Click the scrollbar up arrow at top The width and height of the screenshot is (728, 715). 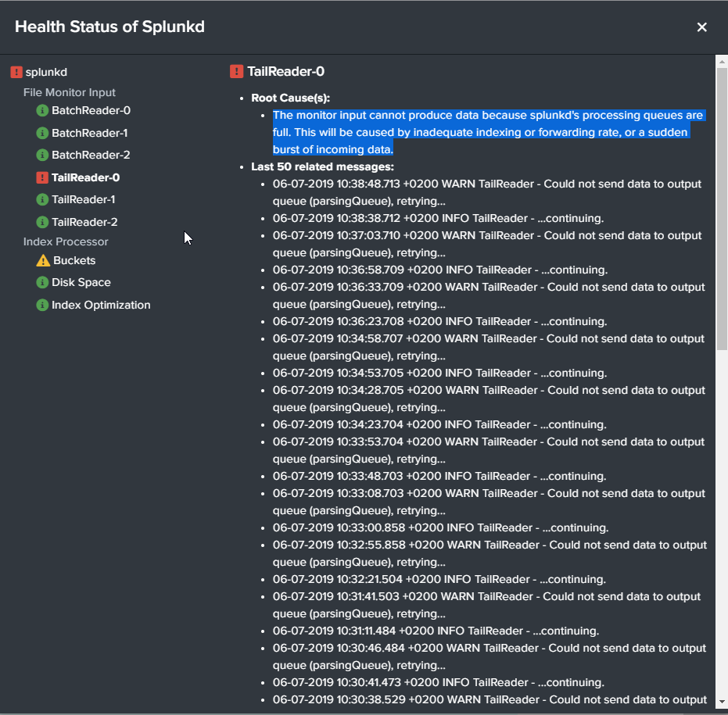(722, 61)
